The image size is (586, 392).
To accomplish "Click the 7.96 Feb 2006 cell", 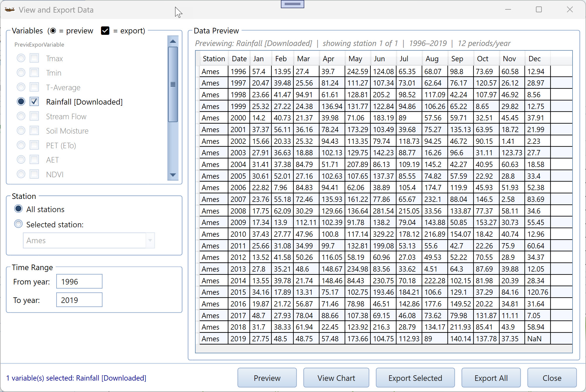I will point(283,188).
